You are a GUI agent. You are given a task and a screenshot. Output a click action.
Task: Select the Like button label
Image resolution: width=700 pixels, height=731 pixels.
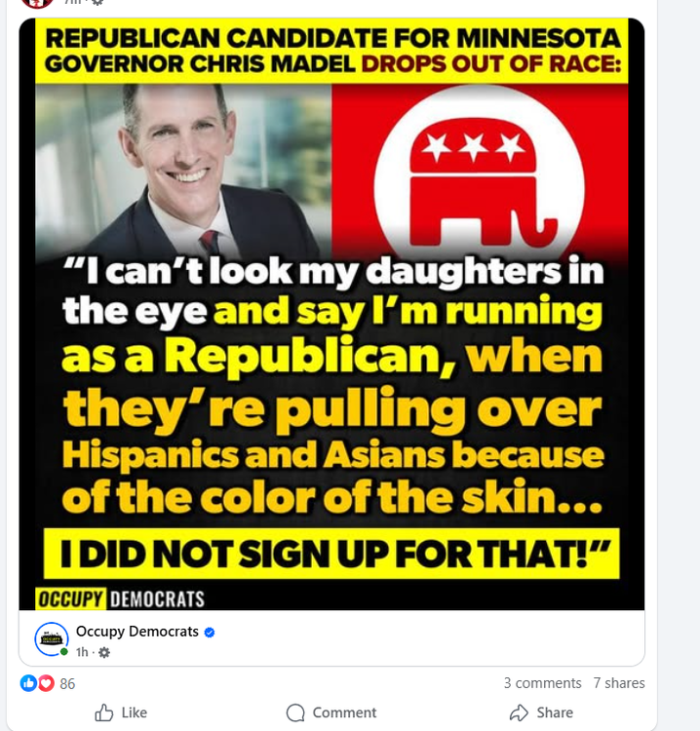point(135,712)
